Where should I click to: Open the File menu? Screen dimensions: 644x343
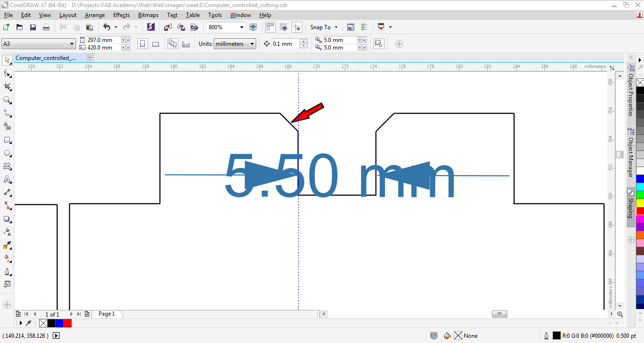click(x=8, y=15)
